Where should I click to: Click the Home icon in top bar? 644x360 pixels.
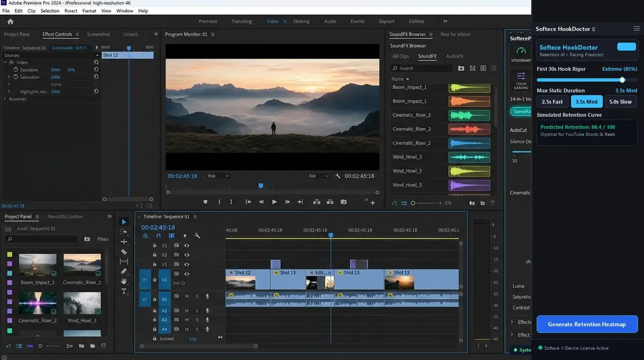[10, 21]
